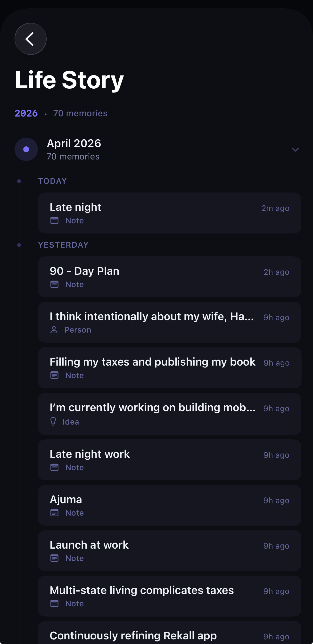Screen dimensions: 313x644
Task: Click note icon under Late night
Action: (54, 220)
